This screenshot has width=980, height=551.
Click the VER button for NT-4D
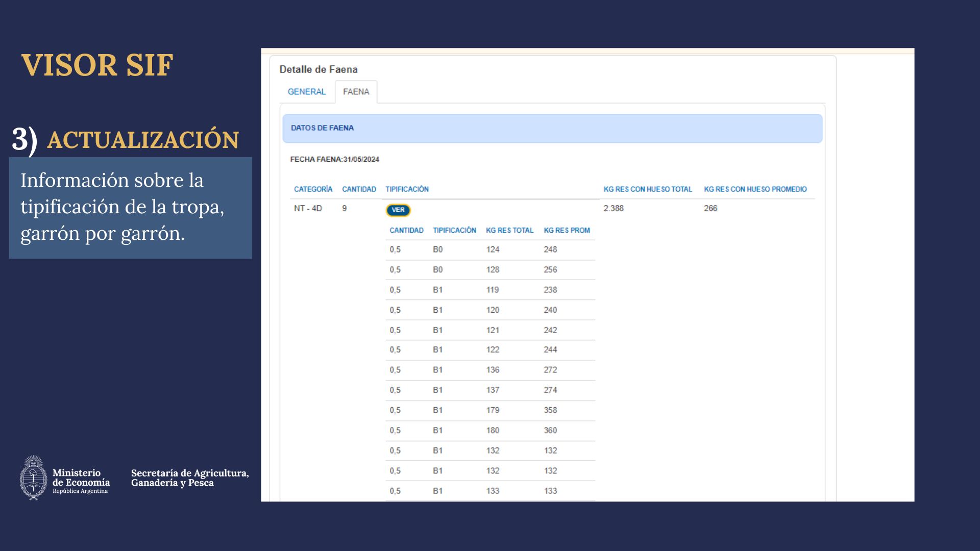click(x=398, y=210)
